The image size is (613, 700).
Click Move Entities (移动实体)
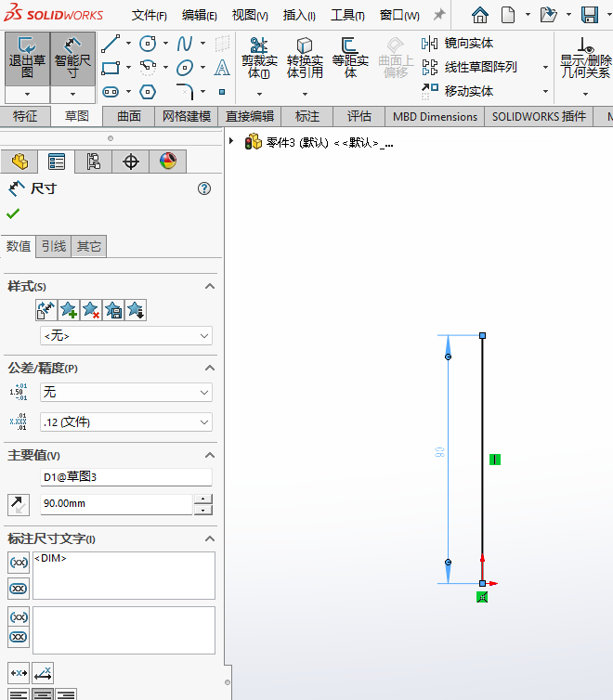click(x=457, y=91)
